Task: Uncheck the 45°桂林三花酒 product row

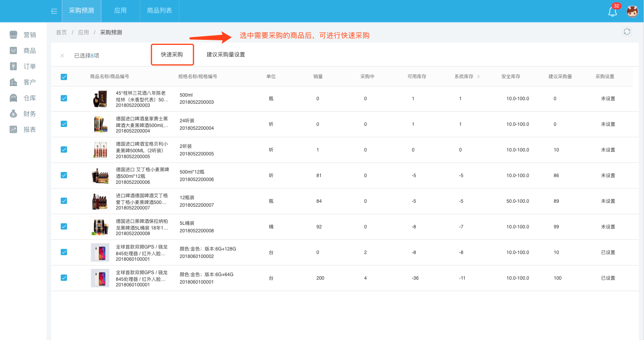Action: (64, 98)
